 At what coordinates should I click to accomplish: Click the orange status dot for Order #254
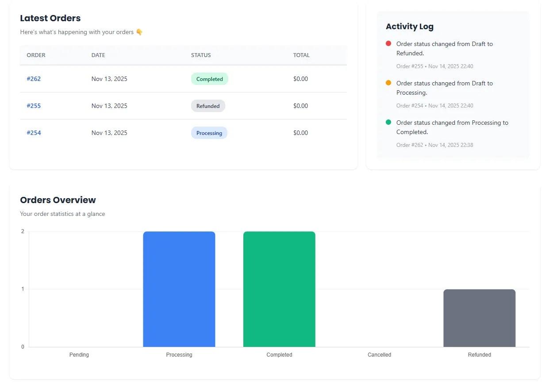(388, 82)
